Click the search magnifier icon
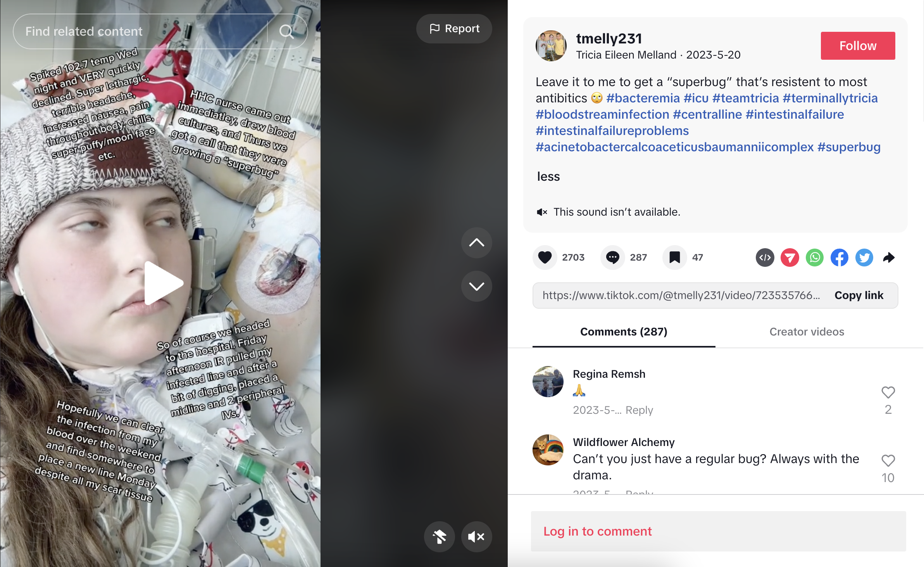Screen dimensions: 924x567 (x=286, y=31)
